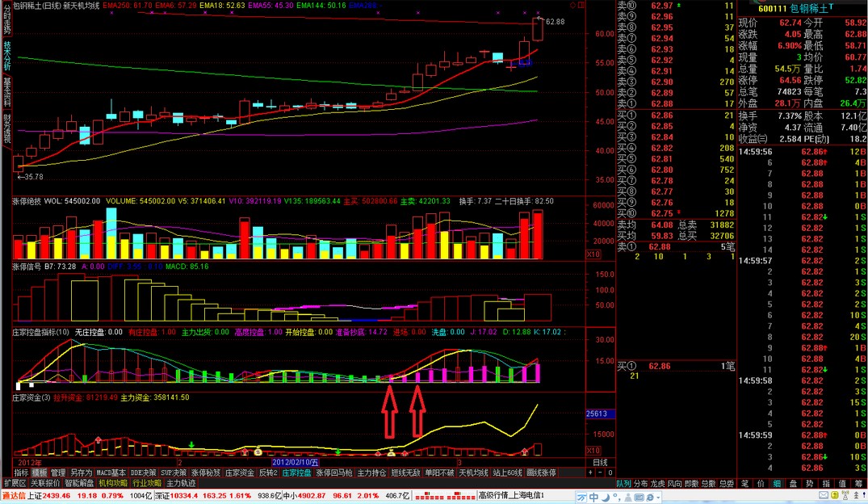Click the yellow upload status icon

(834, 495)
